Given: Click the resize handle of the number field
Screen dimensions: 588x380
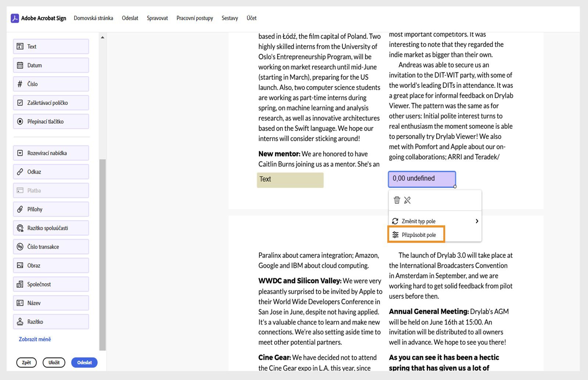Looking at the screenshot, I should (455, 187).
